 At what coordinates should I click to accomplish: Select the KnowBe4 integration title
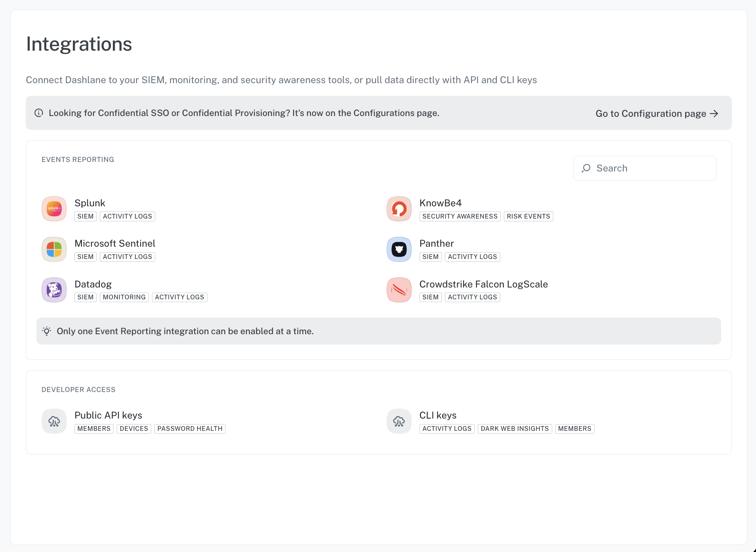coord(441,203)
